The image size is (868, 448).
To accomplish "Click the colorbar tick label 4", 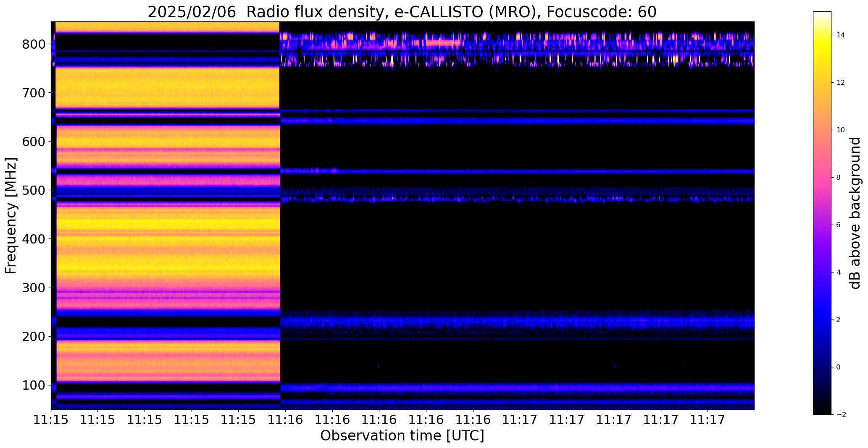I will 839,272.
